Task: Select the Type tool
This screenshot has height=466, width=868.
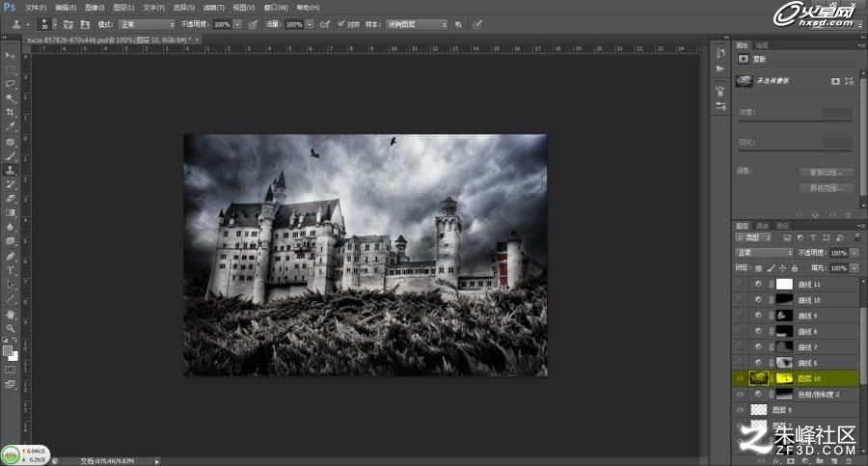Action: (10, 270)
